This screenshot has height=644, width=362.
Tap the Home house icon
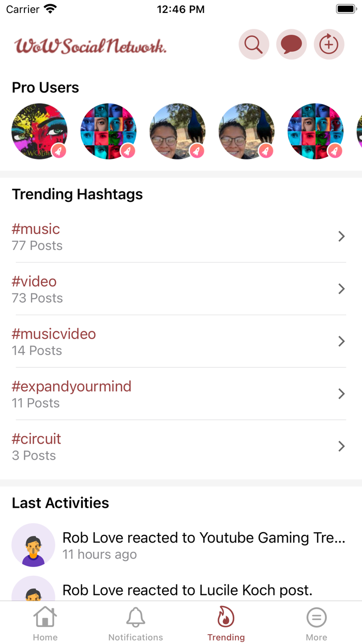(x=45, y=617)
